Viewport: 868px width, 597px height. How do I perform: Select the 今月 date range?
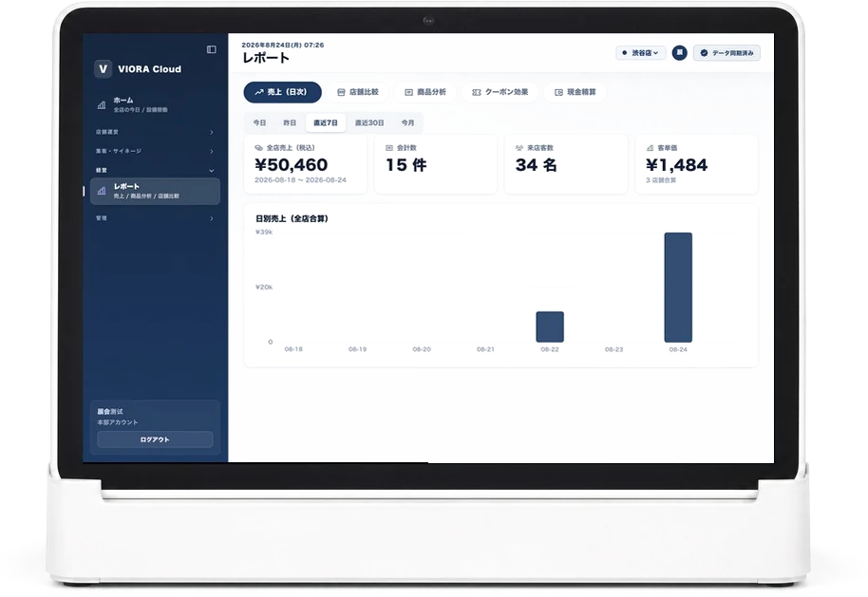408,122
